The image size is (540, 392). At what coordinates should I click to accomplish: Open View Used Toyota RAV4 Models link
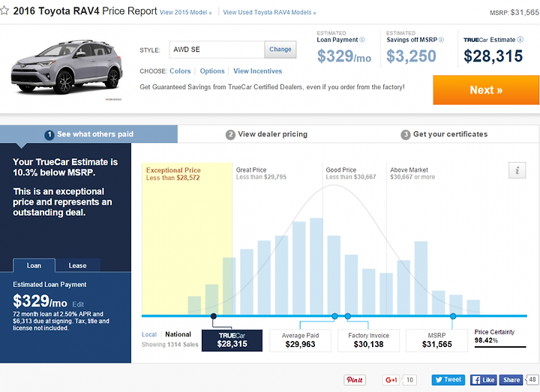click(269, 13)
